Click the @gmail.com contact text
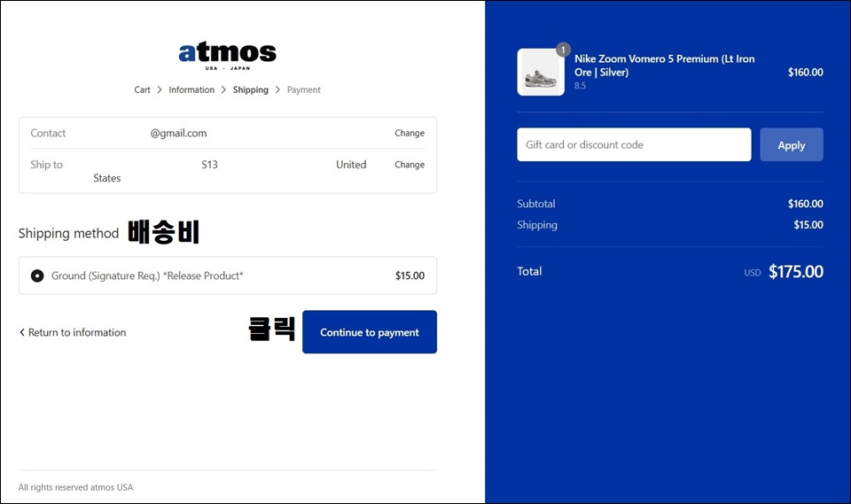Screen dimensions: 851x504 click(178, 133)
